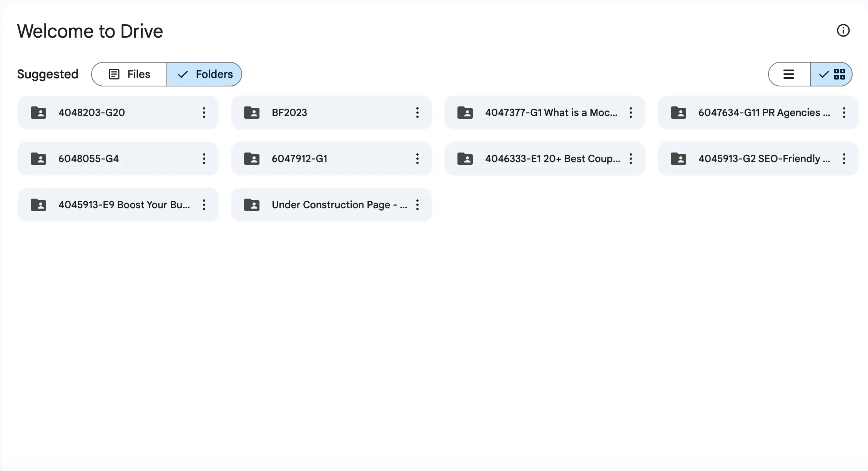Open options menu for 4045913-E9 Boost Your Bu folder
Viewport: 868px width, 471px height.
coord(204,205)
